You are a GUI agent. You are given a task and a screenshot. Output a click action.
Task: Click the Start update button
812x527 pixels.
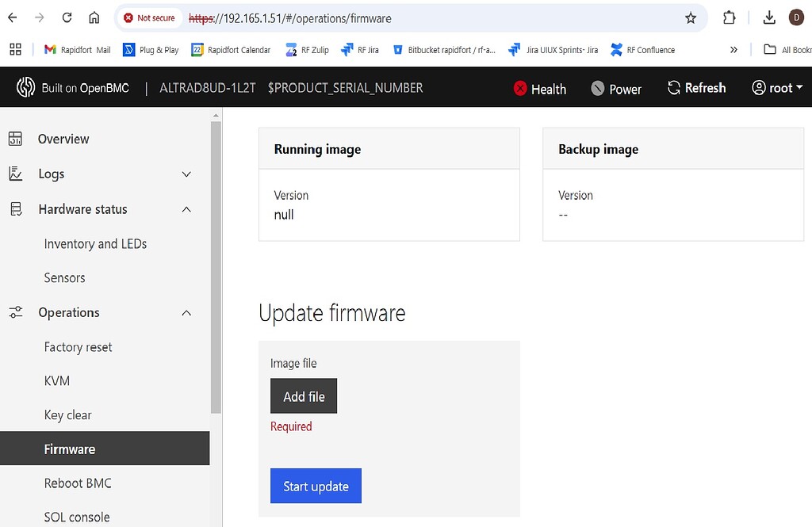pos(316,486)
